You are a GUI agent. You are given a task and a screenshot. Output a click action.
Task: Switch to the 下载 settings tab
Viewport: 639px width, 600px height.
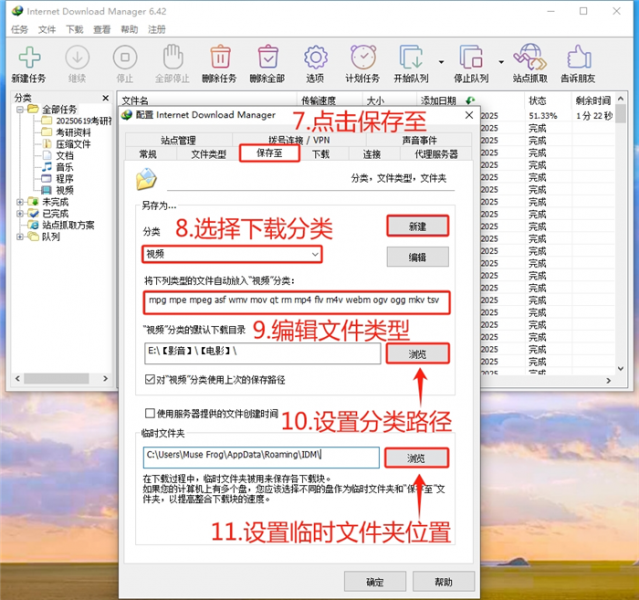321,154
